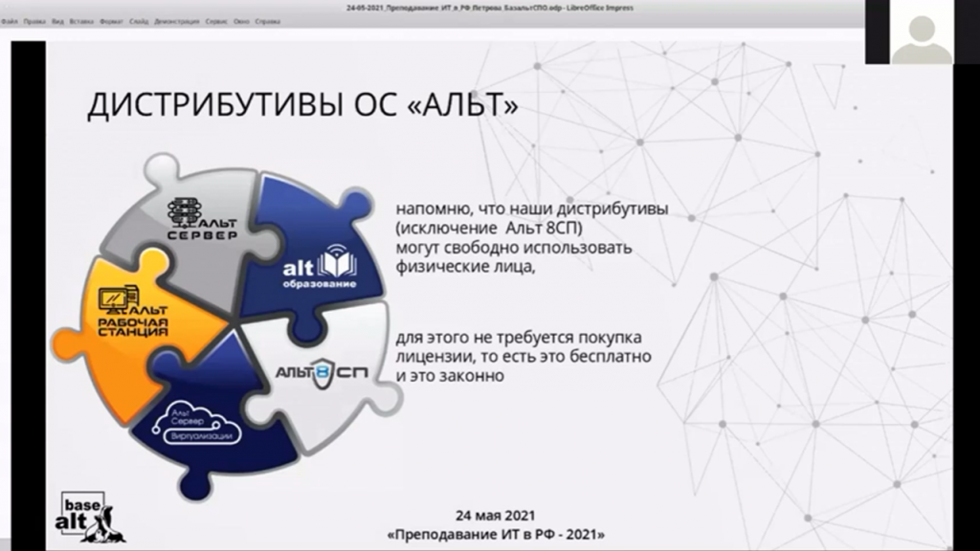Click the text 'лицензии, то есть это бесплатно'
This screenshot has height=551, width=980.
[x=523, y=357]
